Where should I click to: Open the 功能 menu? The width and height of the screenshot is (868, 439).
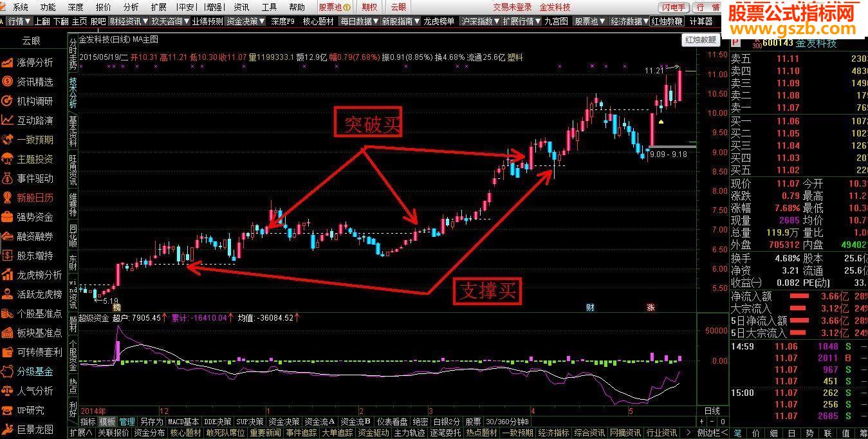(x=48, y=7)
